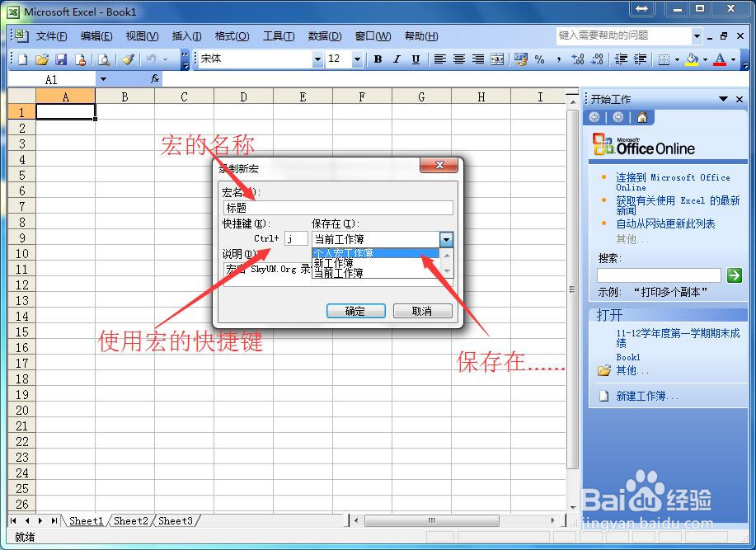Open the 文件(F) menu
Viewport: 756px width, 550px height.
point(52,36)
